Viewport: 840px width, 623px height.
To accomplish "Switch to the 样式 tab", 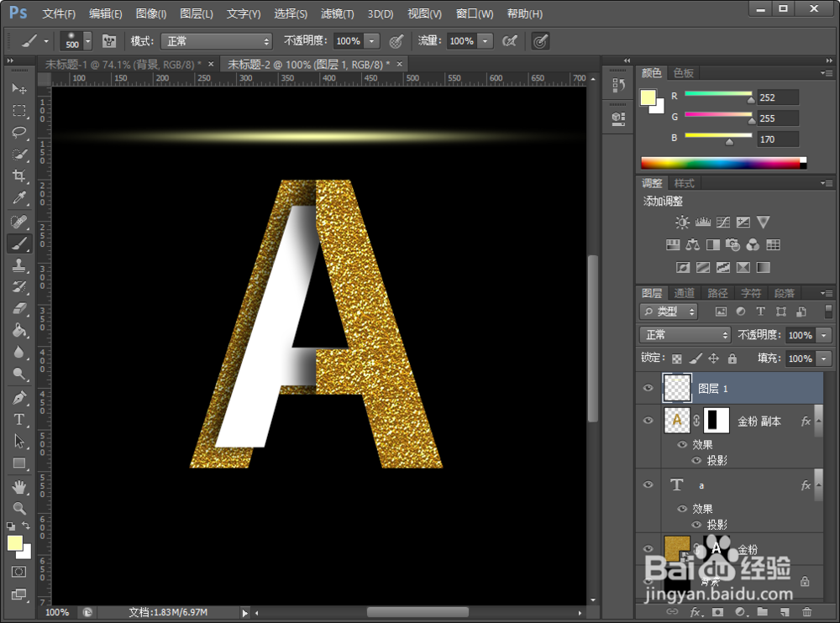I will tap(684, 183).
